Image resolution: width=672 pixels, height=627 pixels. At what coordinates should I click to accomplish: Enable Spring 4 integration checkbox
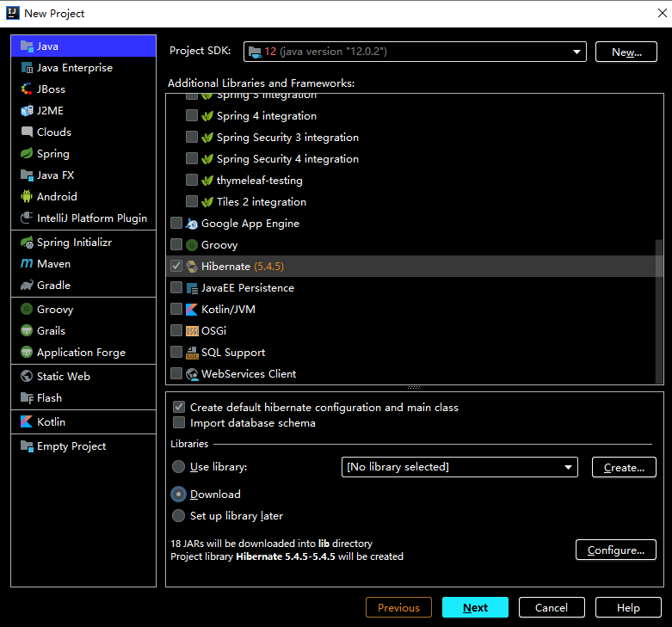[x=192, y=115]
